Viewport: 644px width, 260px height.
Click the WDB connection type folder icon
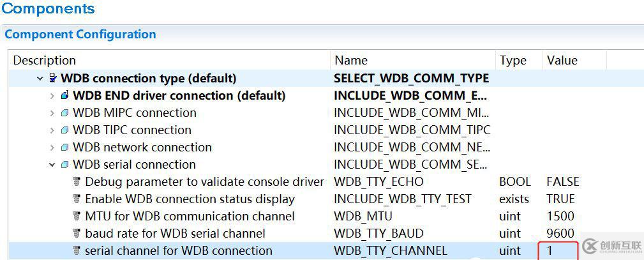(x=53, y=79)
